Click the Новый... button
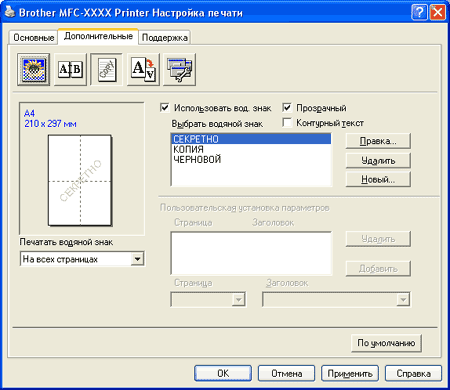 click(378, 180)
